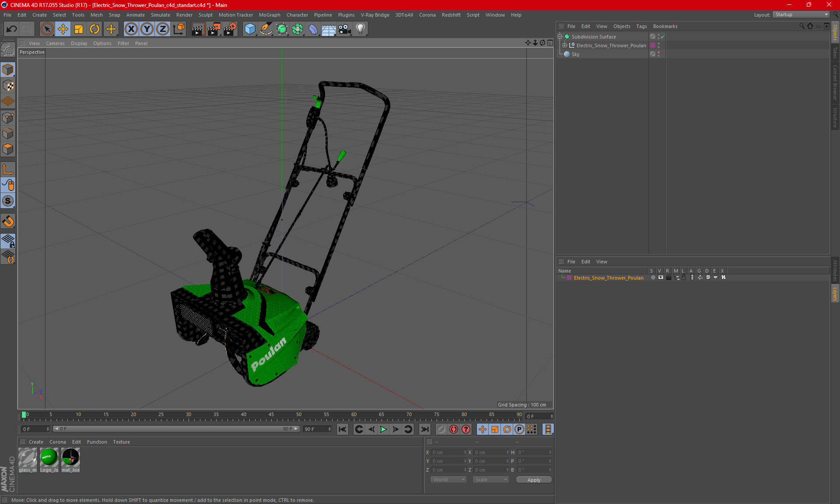Add a Cube primitive object
Image resolution: width=840 pixels, height=504 pixels.
[250, 29]
